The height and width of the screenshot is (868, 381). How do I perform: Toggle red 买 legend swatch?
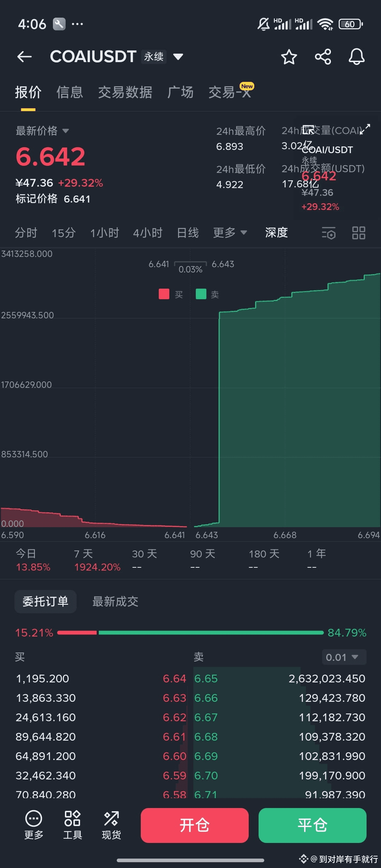click(164, 294)
